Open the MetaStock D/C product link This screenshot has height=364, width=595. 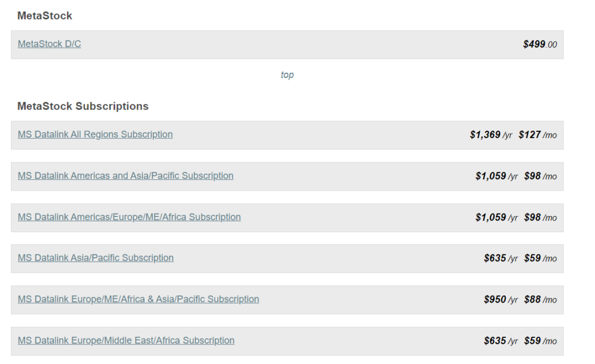(x=49, y=44)
